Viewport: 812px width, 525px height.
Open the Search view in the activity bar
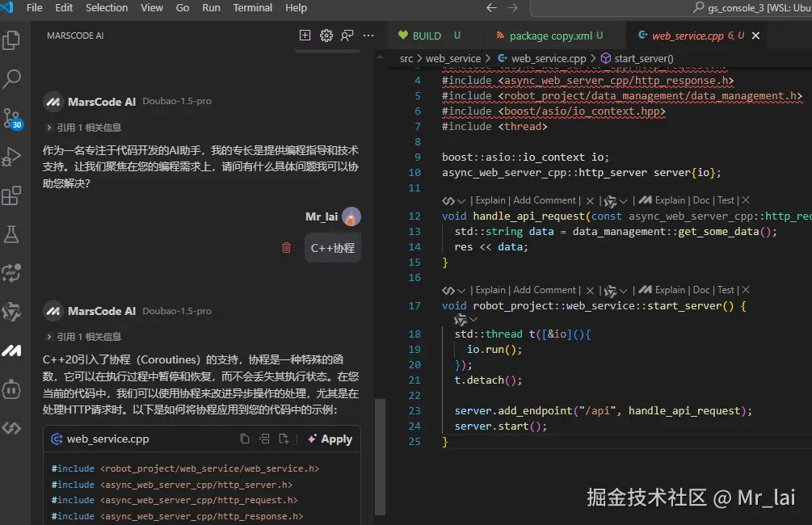point(11,79)
